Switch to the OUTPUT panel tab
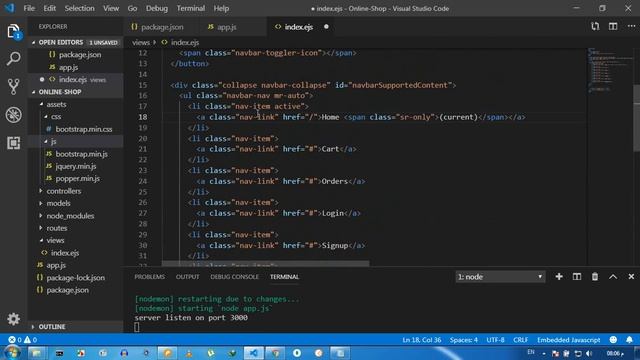The height and width of the screenshot is (360, 640). coord(187,277)
